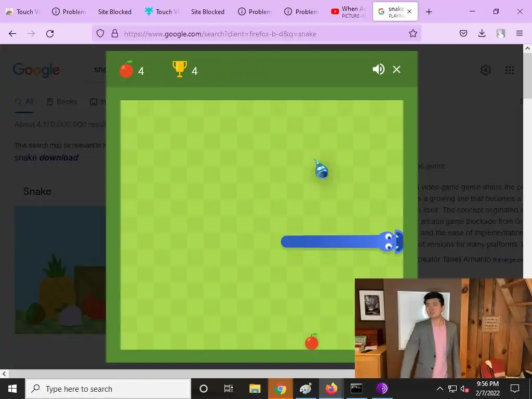Click page scrollbar up arrow

[x=527, y=48]
